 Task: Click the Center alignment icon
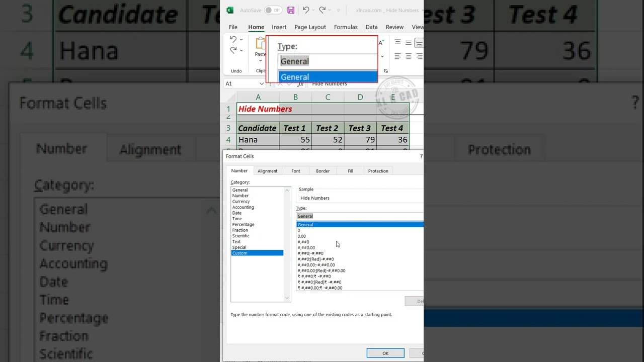(409, 56)
